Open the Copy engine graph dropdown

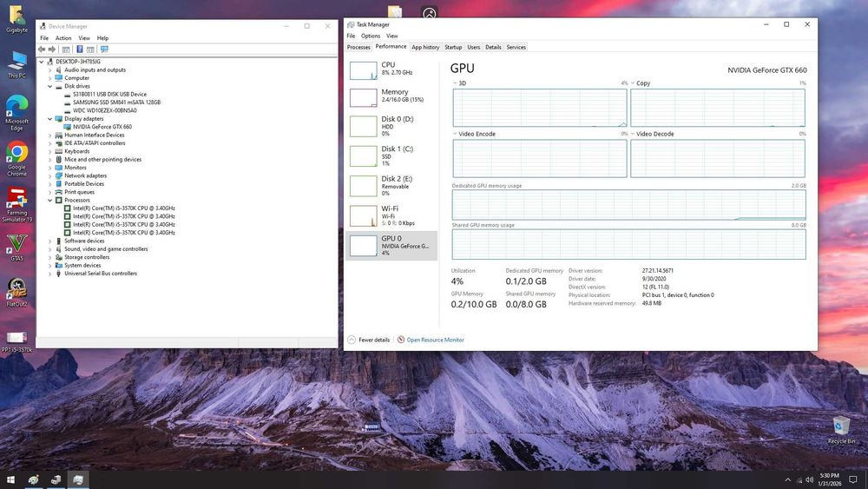633,83
